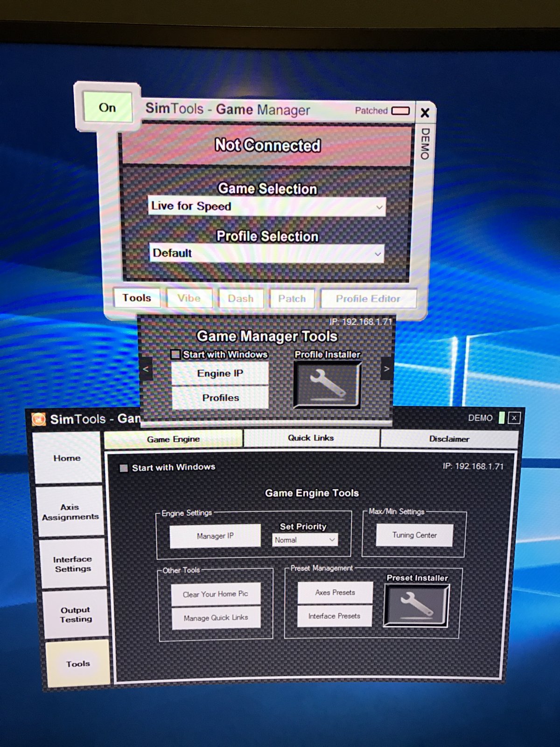Open the Set Priority dropdown
The image size is (560, 747).
(305, 540)
